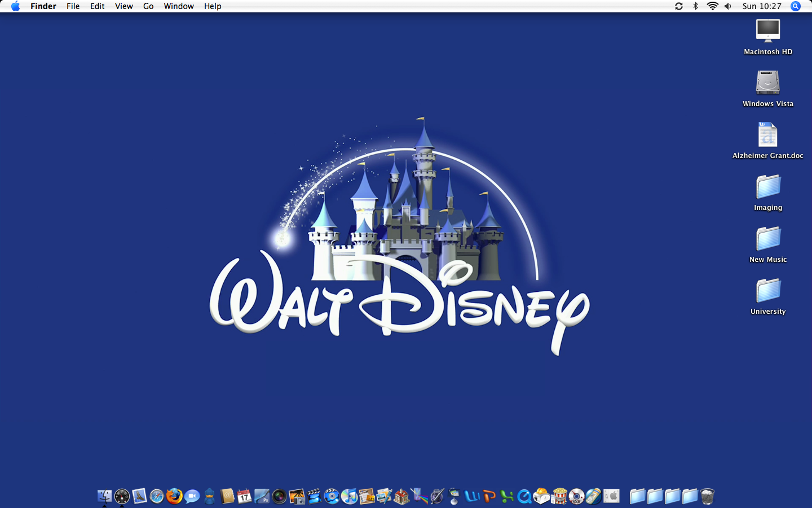Open the house building icon in Dock
This screenshot has width=812, height=508.
point(401,496)
